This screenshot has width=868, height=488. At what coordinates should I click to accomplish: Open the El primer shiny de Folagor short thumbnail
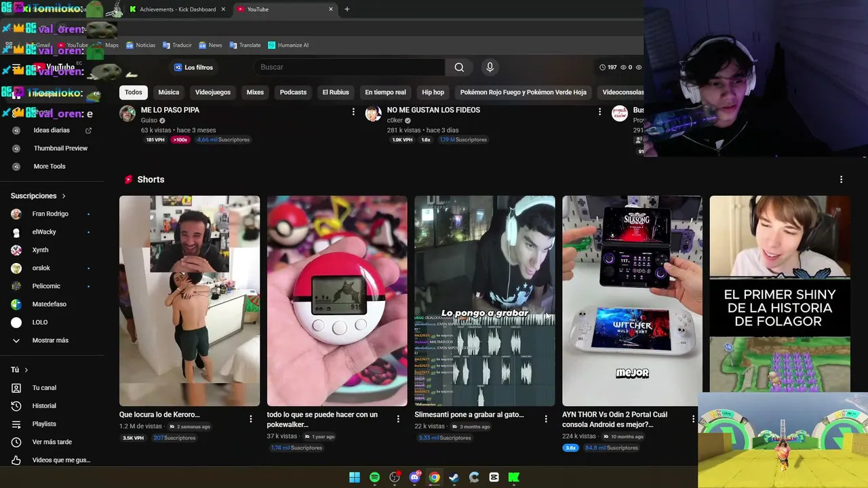780,294
